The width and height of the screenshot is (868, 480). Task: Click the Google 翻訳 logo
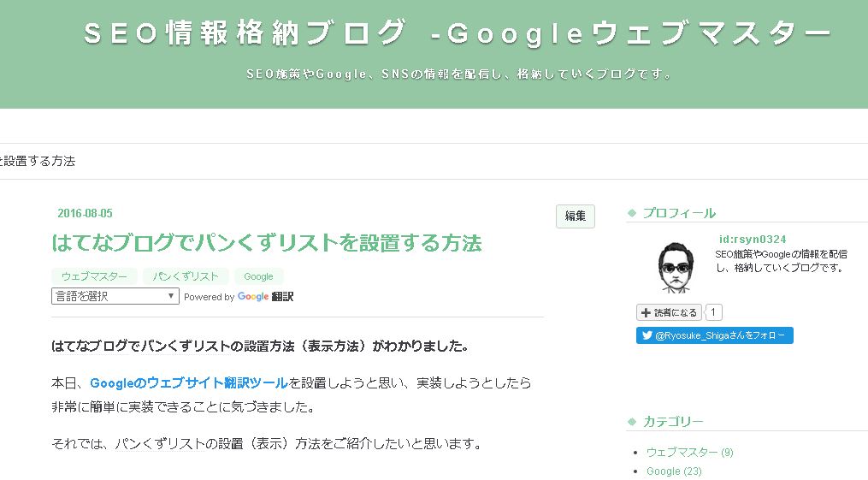(x=265, y=297)
